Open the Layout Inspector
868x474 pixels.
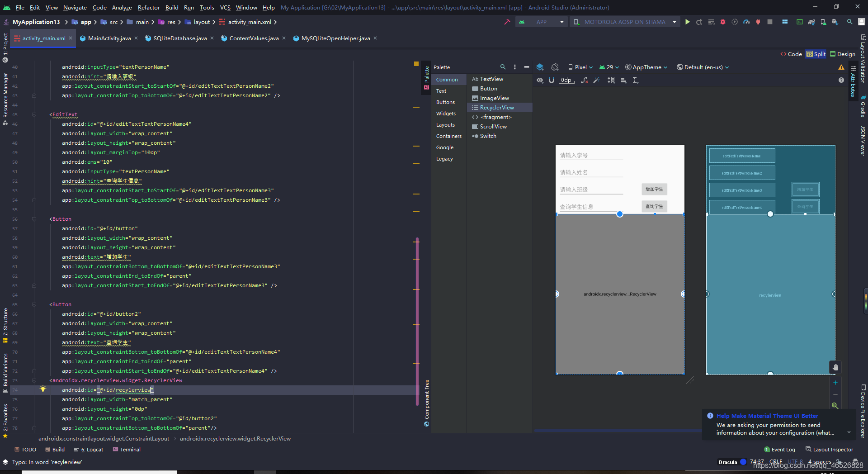click(x=829, y=450)
